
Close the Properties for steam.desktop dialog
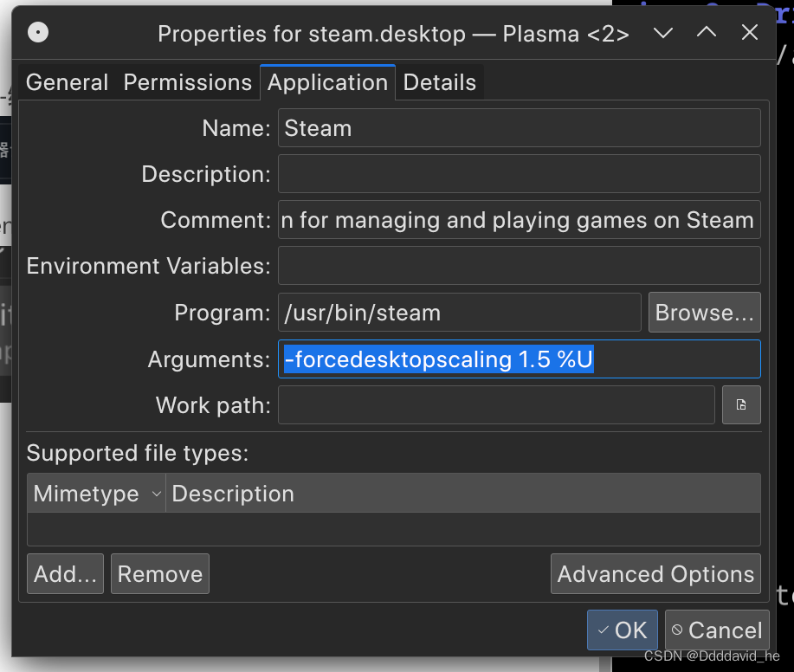click(750, 33)
